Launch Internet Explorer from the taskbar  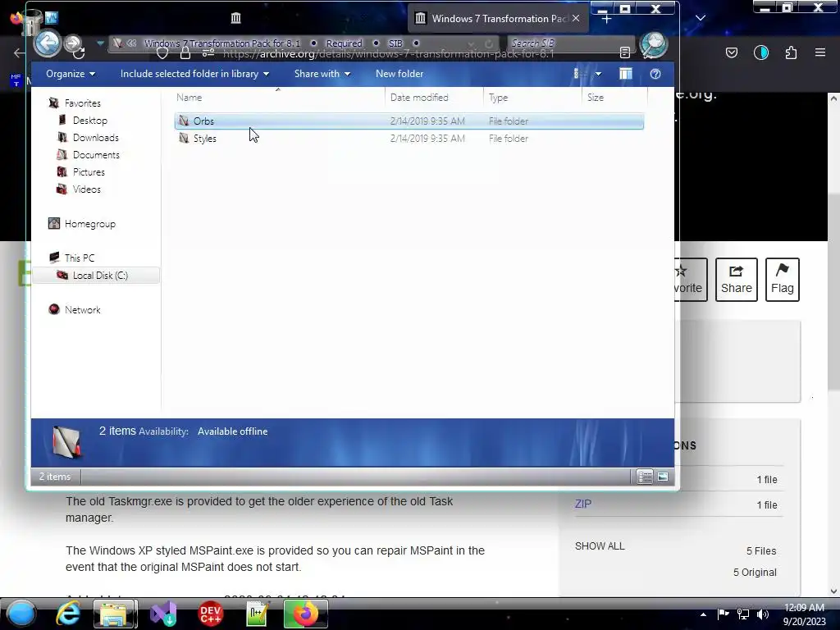(69, 614)
